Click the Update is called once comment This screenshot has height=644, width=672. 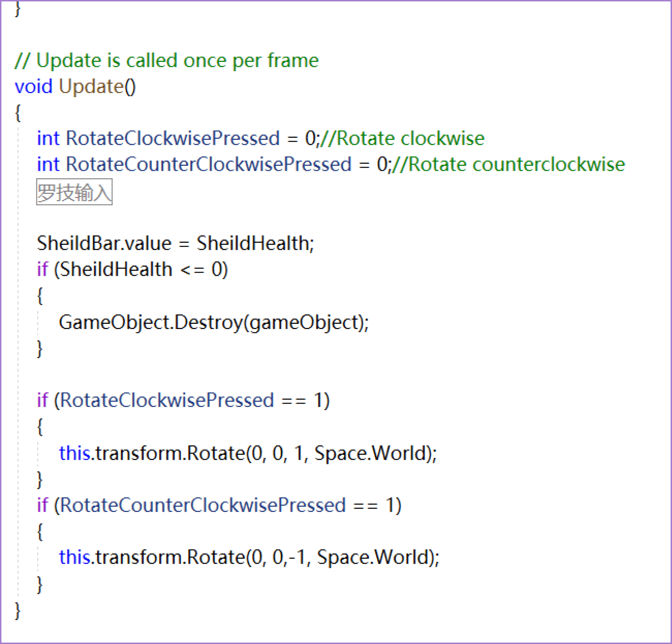coord(167,60)
